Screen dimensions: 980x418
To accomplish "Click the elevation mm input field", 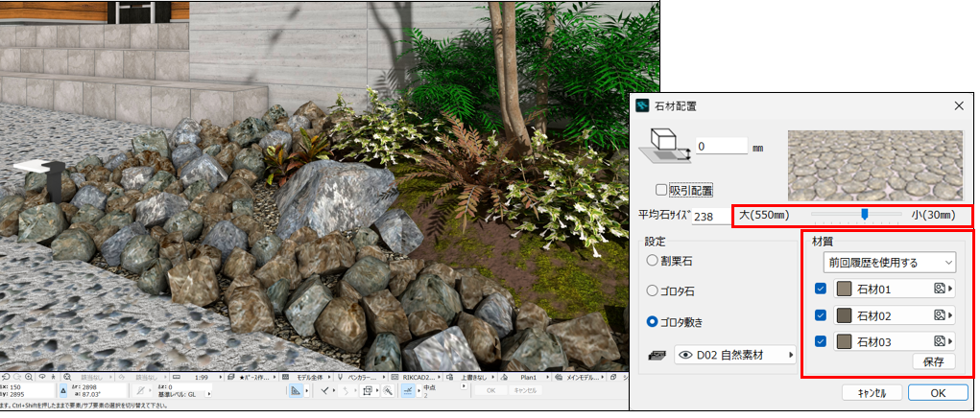I will click(721, 146).
